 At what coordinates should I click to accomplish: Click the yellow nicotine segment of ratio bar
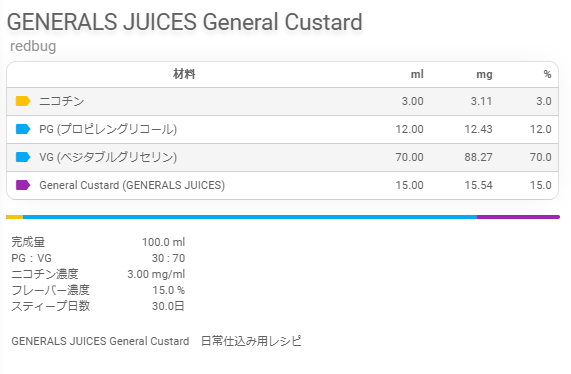click(15, 217)
